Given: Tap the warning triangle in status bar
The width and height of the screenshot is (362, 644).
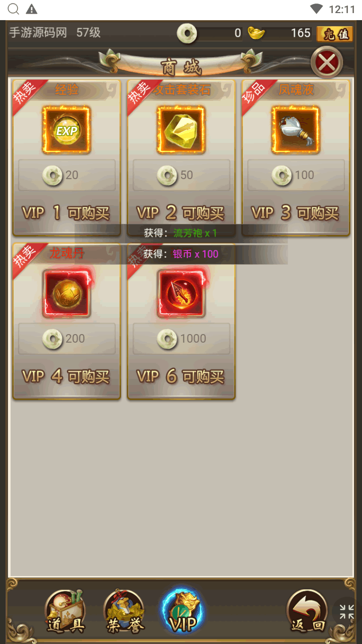Looking at the screenshot, I should click(31, 9).
